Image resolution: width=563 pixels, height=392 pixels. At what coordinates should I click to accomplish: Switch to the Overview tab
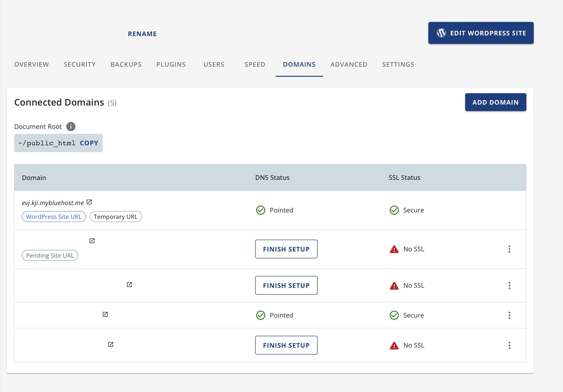pyautogui.click(x=32, y=64)
